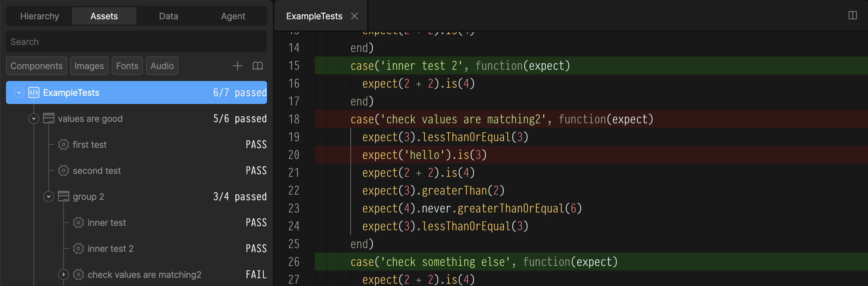Focus the Search field
This screenshot has width=868, height=286.
point(136,42)
